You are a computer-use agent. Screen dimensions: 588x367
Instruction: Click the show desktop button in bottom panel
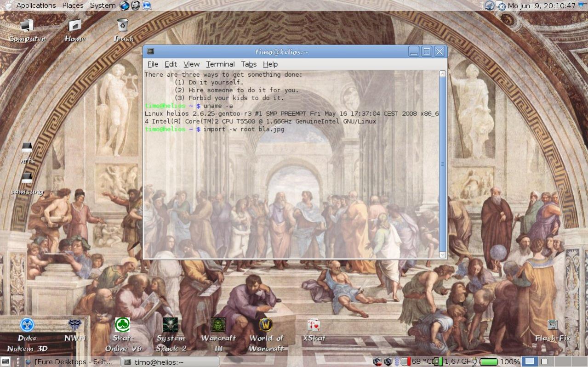point(6,361)
